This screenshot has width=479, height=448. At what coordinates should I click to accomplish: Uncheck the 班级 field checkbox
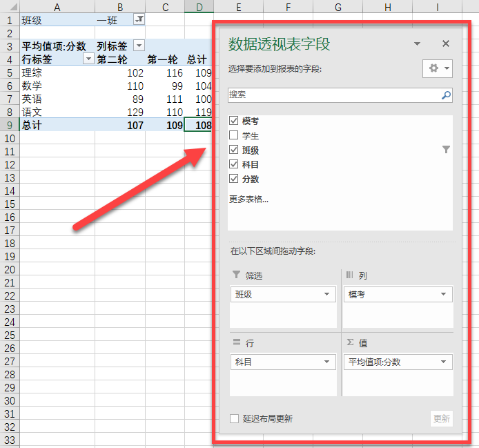234,150
